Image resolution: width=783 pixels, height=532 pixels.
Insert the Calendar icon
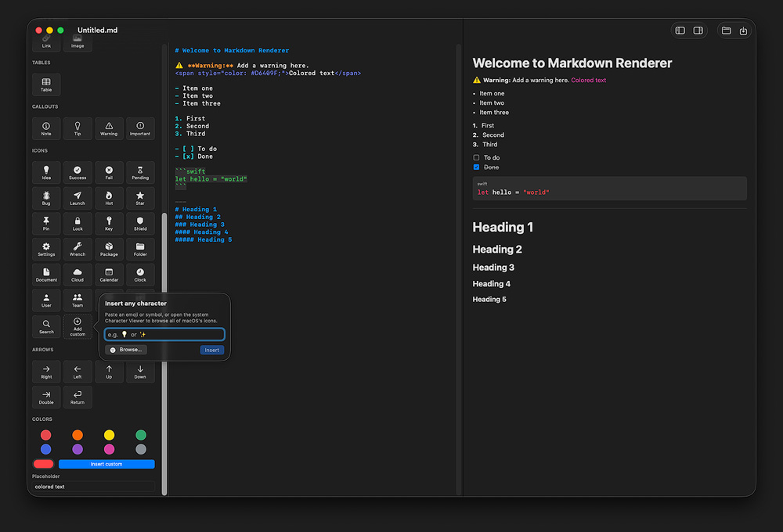click(x=109, y=275)
